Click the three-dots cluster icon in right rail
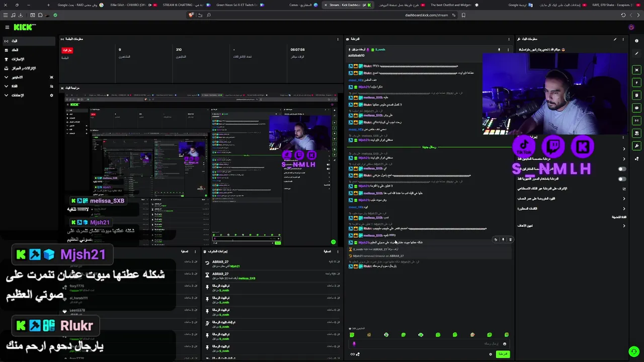Image resolution: width=644 pixels, height=362 pixels. pyautogui.click(x=636, y=158)
